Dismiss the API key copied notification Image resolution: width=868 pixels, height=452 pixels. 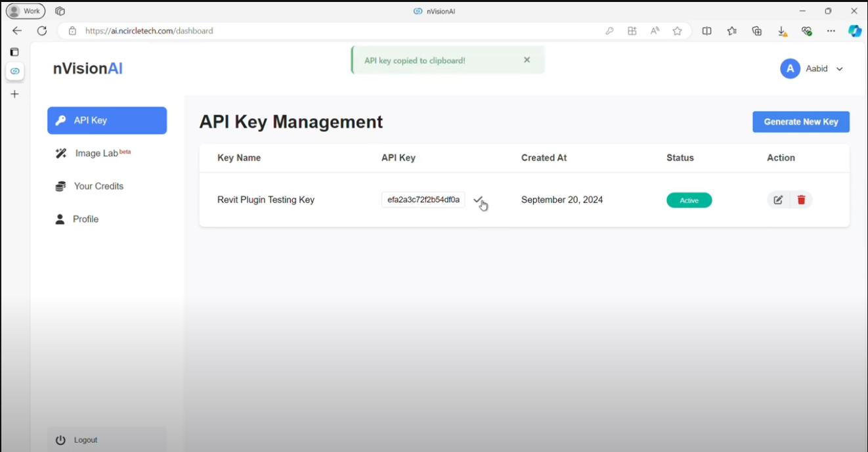pyautogui.click(x=527, y=60)
